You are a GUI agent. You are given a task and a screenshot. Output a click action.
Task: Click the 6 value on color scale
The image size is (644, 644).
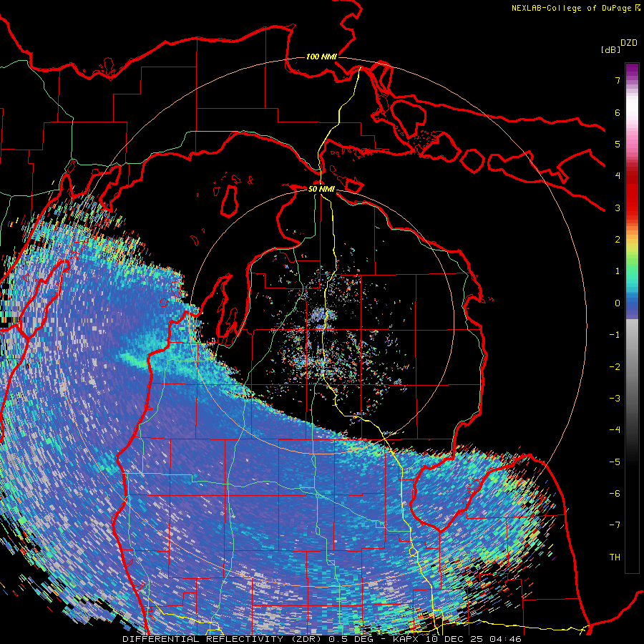618,112
